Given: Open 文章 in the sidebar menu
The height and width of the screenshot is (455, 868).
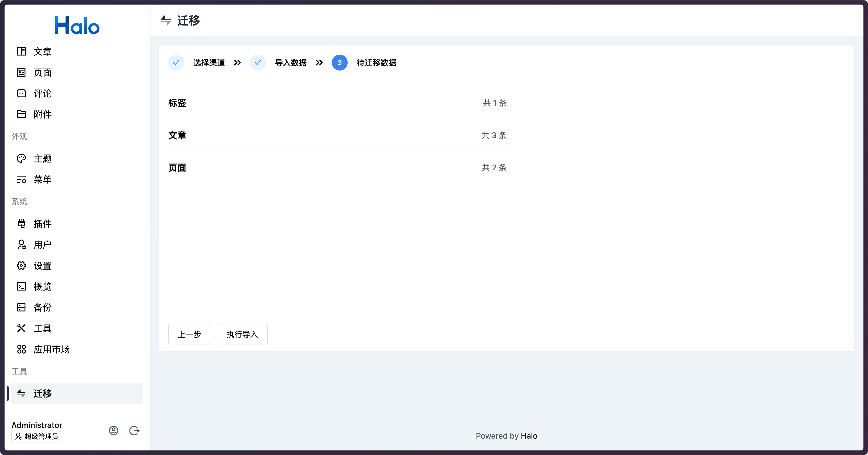Looking at the screenshot, I should pyautogui.click(x=42, y=52).
